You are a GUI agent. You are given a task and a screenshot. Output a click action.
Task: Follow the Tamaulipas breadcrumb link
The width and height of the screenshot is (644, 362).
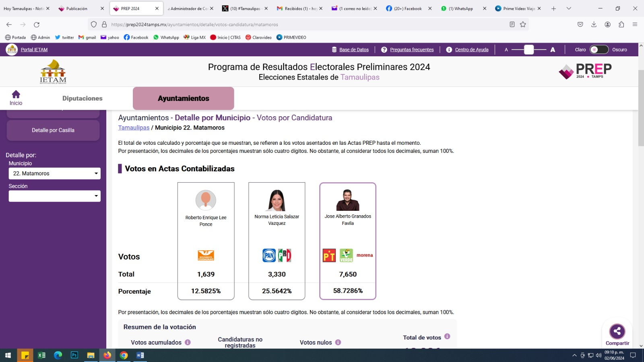[134, 128]
